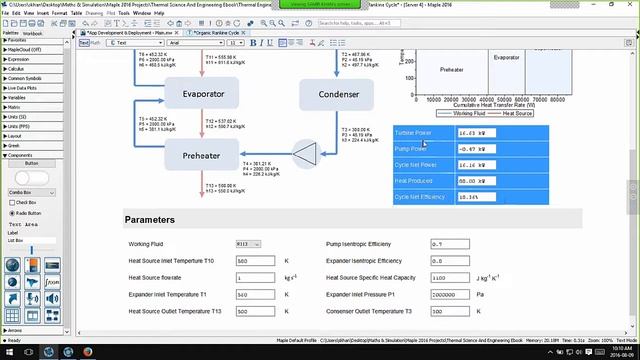
Task: Go to the home page icon
Action: click(179, 23)
